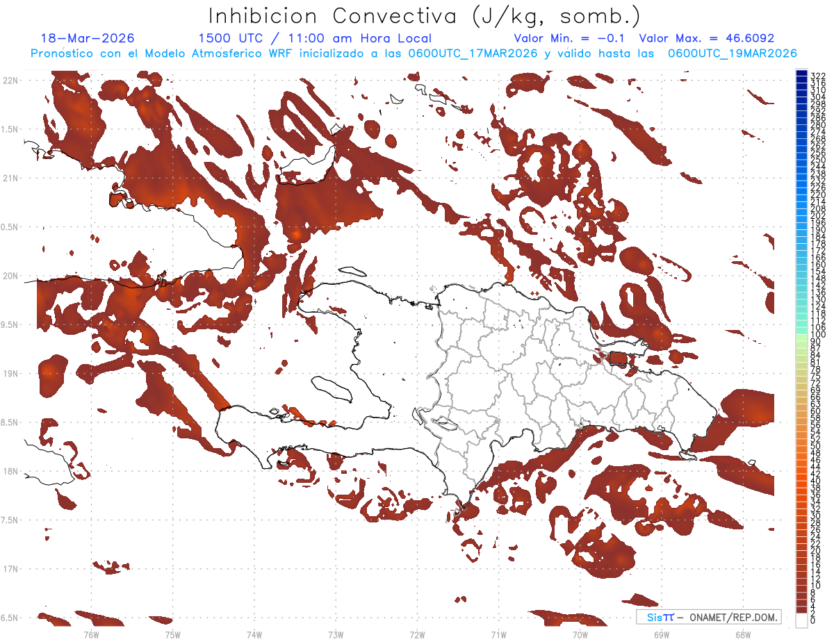This screenshot has height=644, width=834.
Task: Click the '73W' longitude label
Action: (x=336, y=634)
